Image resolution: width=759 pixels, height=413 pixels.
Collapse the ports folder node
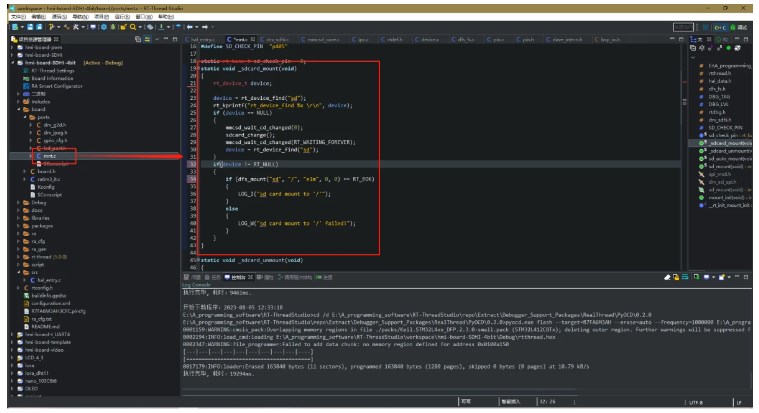(25, 117)
